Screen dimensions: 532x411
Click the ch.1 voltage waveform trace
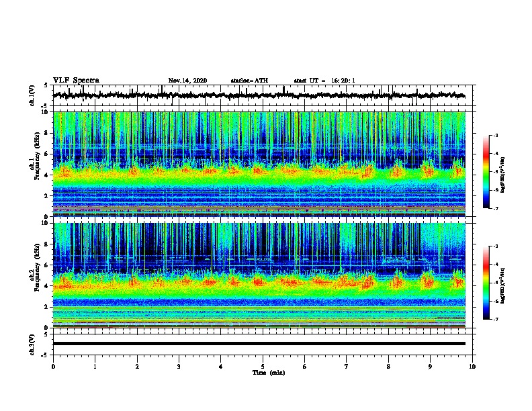[259, 95]
